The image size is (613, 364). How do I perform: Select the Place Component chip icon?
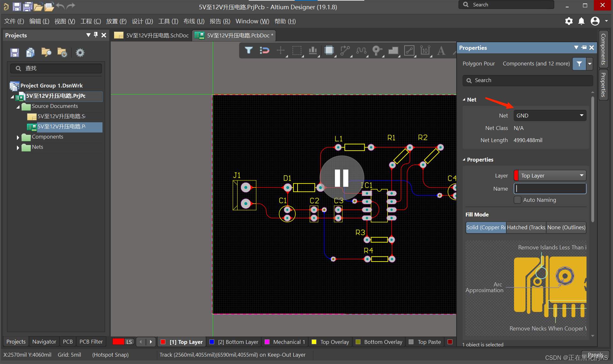[x=329, y=50]
